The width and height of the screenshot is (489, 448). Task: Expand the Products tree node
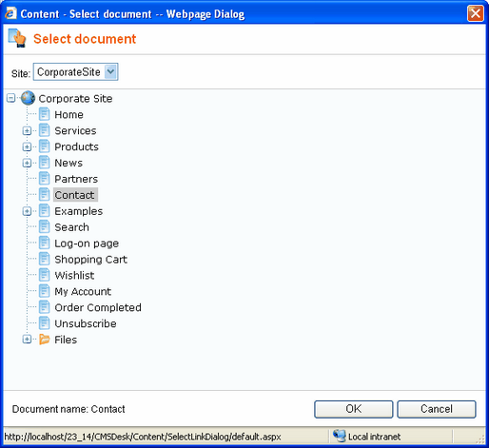click(x=27, y=146)
